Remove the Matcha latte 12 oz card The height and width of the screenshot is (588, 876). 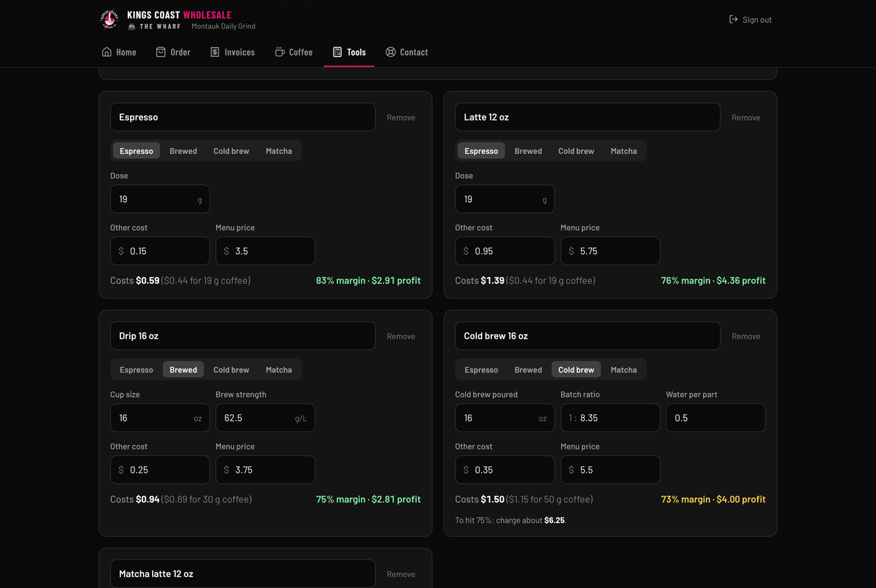click(401, 574)
